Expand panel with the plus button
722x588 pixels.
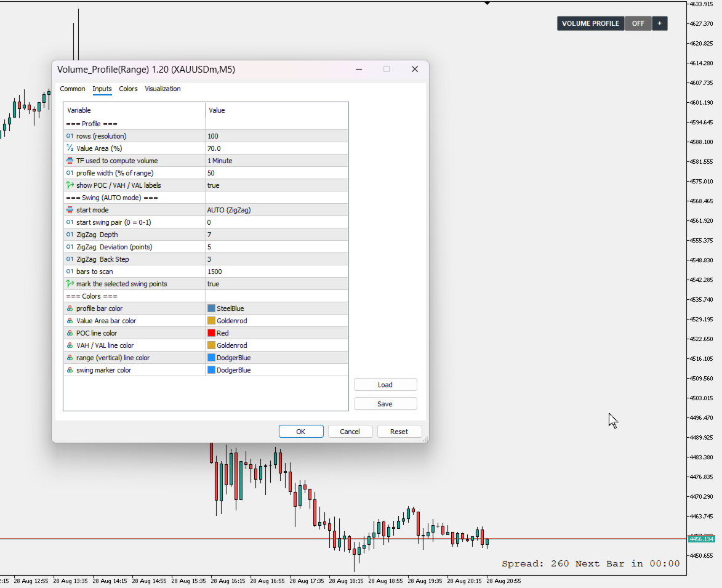659,23
